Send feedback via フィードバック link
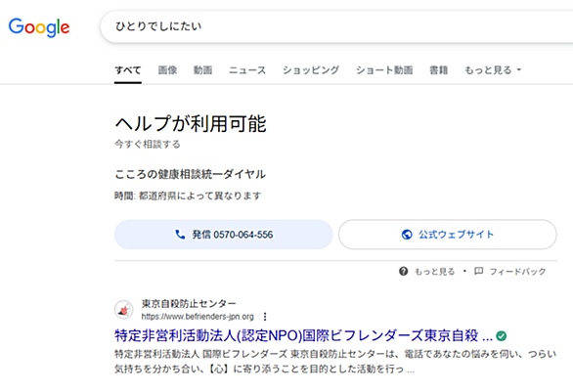Screen dimensions: 573x392 517,272
